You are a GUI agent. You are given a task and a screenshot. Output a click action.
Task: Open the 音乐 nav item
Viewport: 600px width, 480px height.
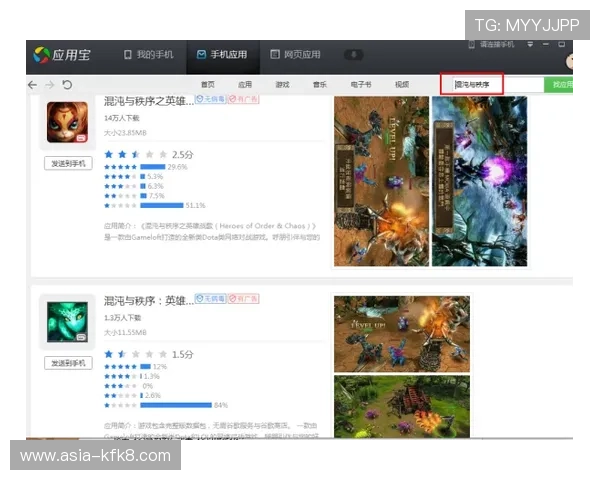point(320,85)
